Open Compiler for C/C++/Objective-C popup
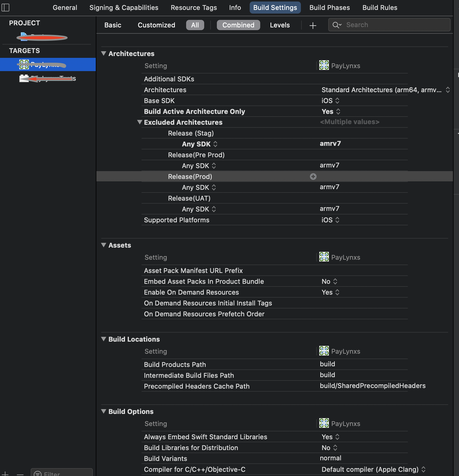 click(373, 469)
